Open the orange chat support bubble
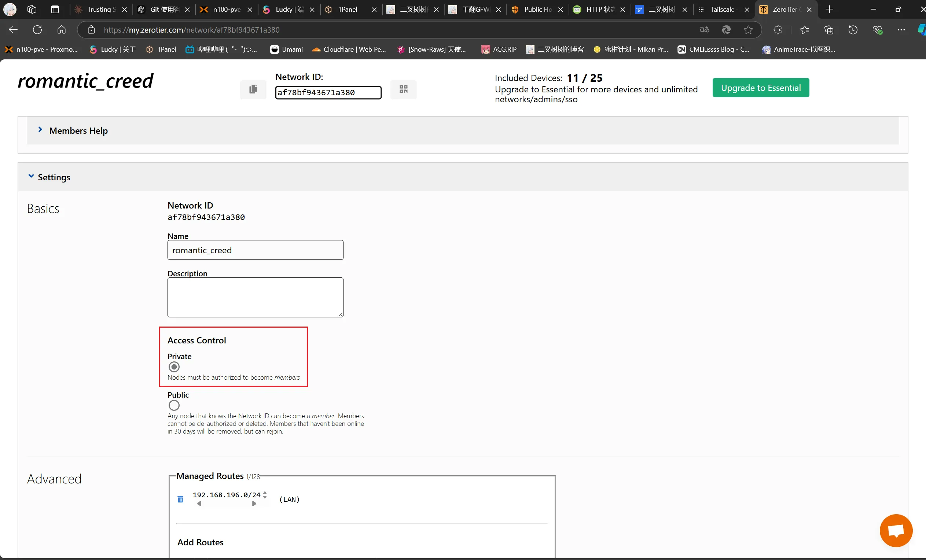The height and width of the screenshot is (560, 926). 896,530
